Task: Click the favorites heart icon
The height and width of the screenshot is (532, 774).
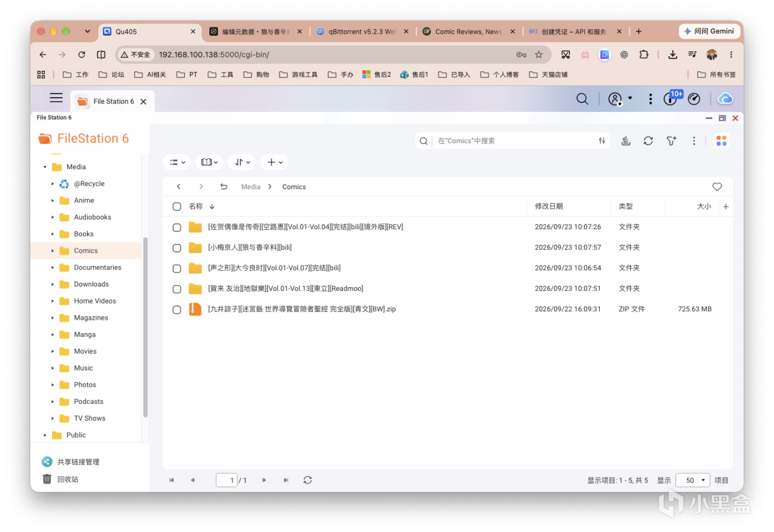Action: coord(717,187)
